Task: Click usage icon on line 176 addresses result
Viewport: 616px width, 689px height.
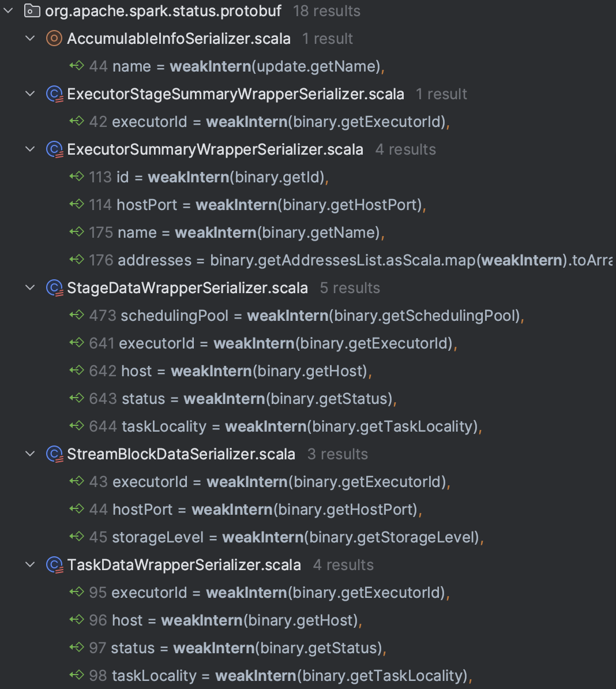Action: click(x=76, y=259)
